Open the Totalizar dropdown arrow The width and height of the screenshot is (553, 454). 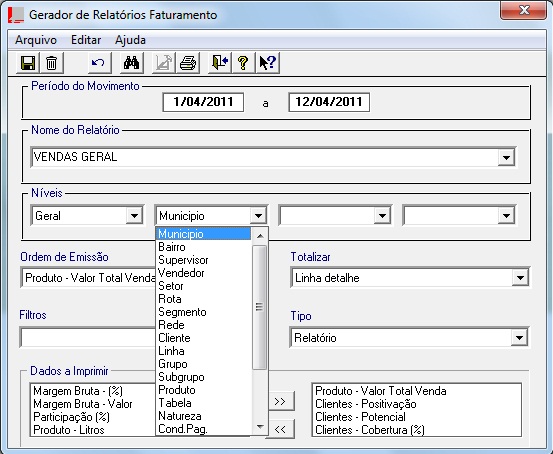coord(520,278)
